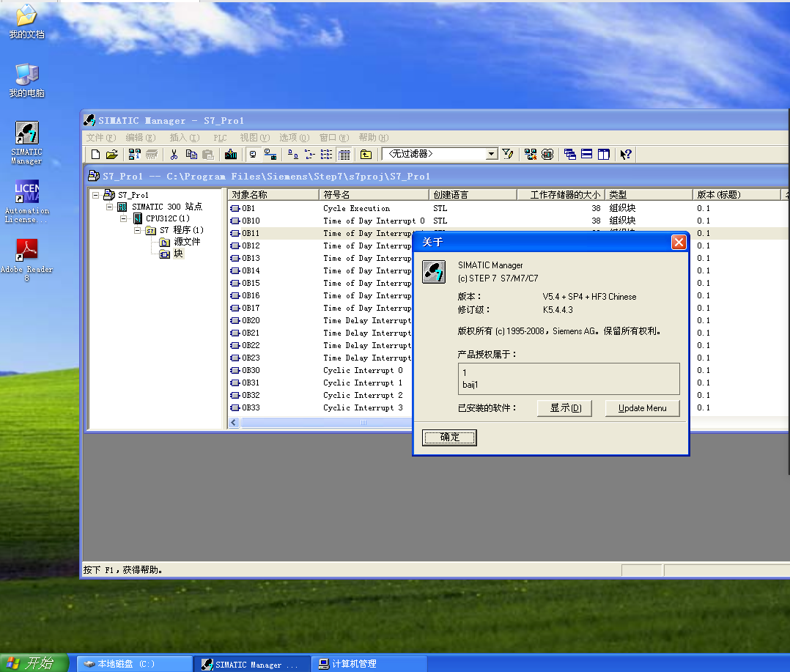
Task: Click the New project toolbar icon
Action: pos(95,154)
